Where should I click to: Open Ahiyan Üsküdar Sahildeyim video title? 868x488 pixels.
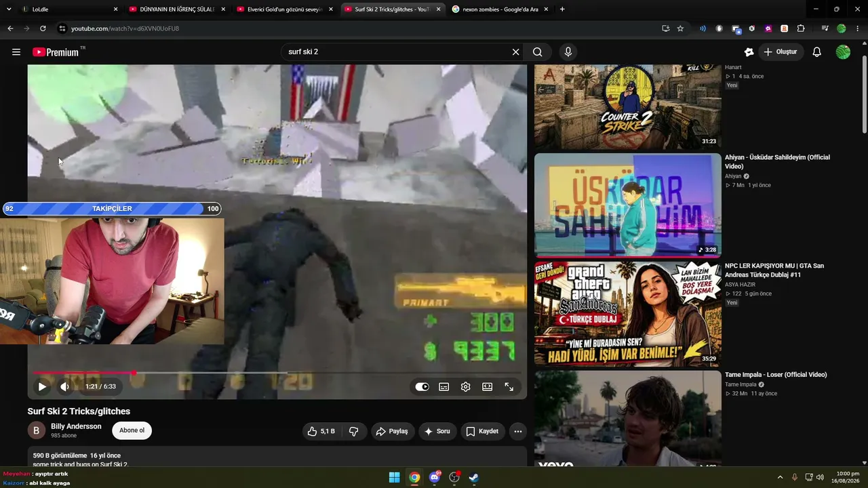click(x=777, y=162)
